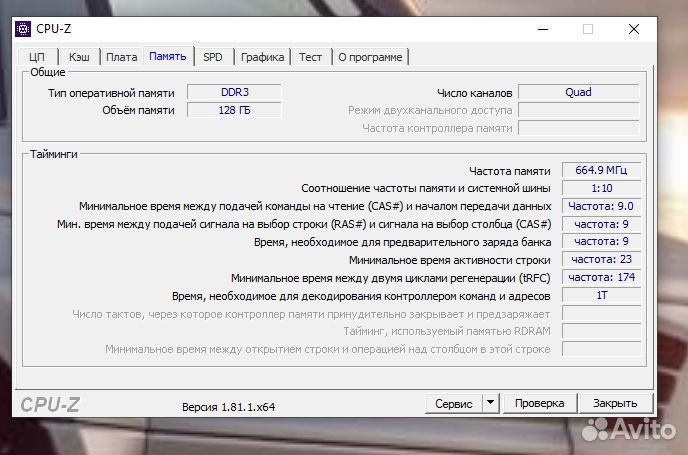The image size is (688, 455).
Task: Click the Объём памяти label
Action: [138, 110]
